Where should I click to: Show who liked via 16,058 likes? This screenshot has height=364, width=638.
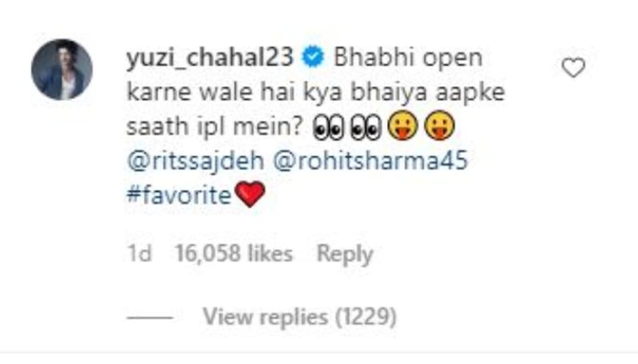[234, 254]
